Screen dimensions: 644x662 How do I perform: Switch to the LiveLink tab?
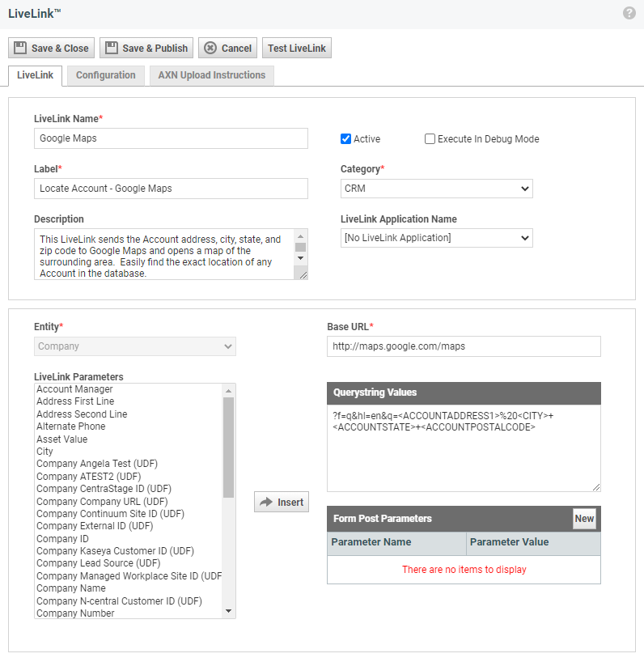coord(35,75)
